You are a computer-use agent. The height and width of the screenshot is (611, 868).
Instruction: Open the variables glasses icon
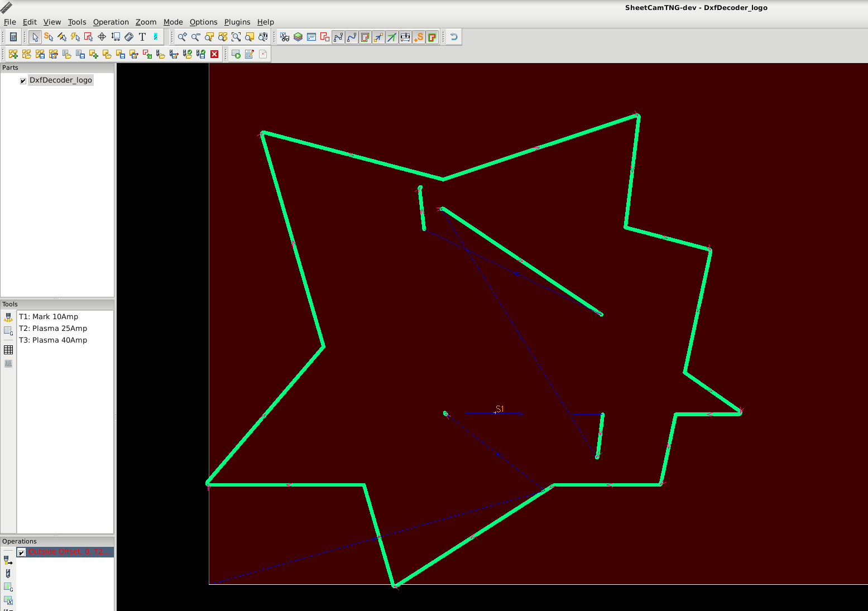pyautogui.click(x=285, y=37)
